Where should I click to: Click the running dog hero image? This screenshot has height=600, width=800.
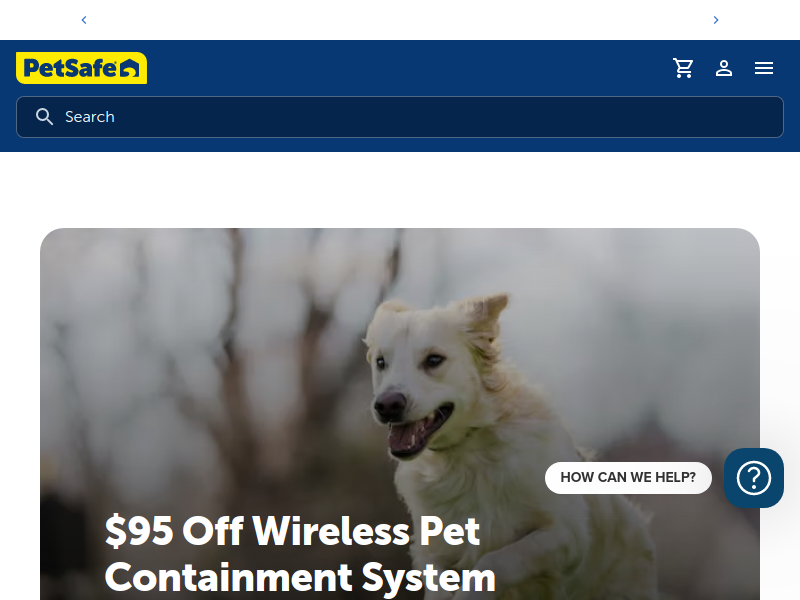coord(400,414)
